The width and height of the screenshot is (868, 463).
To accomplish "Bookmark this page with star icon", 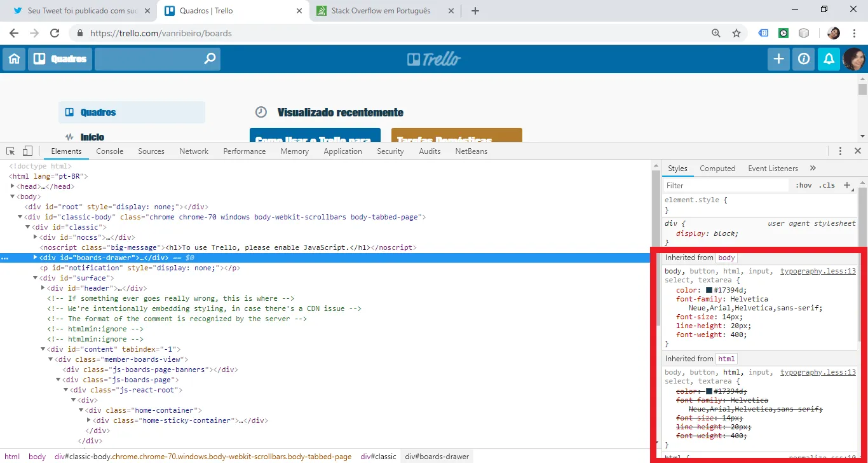I will click(736, 33).
